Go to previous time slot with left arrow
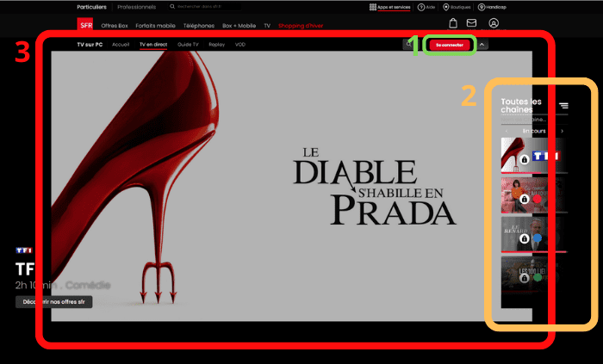Image resolution: width=603 pixels, height=364 pixels. click(x=507, y=131)
